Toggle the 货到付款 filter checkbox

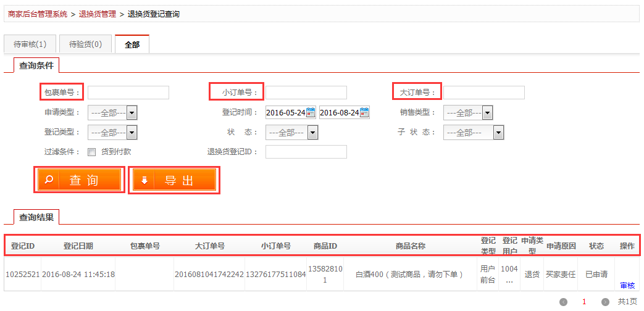coord(92,152)
